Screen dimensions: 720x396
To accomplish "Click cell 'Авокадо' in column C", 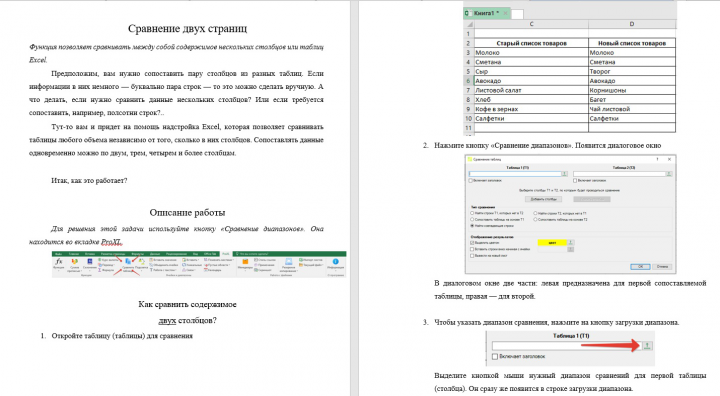I will pyautogui.click(x=531, y=81).
